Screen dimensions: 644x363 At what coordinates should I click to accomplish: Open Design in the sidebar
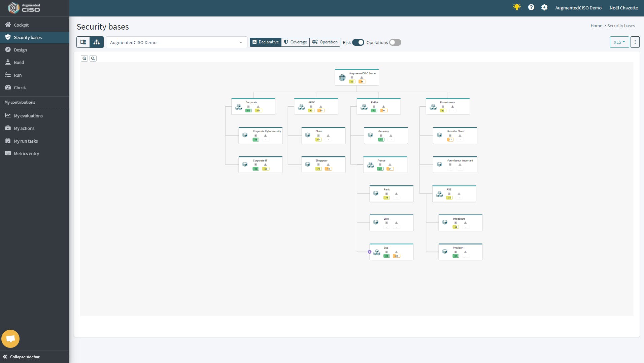(35, 50)
